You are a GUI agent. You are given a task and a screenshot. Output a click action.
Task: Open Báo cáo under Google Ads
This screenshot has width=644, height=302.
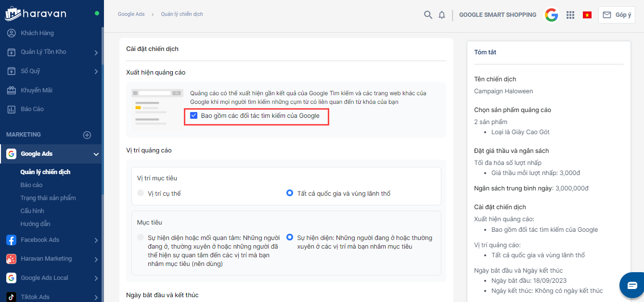31,185
